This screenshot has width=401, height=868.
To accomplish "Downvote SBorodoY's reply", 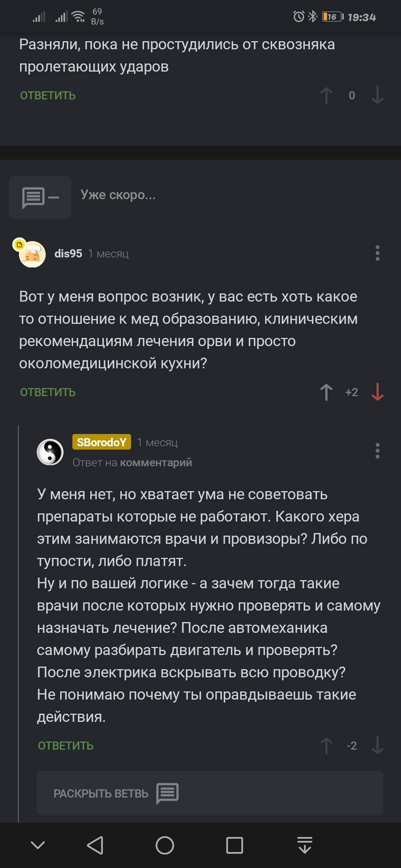I will pyautogui.click(x=377, y=746).
